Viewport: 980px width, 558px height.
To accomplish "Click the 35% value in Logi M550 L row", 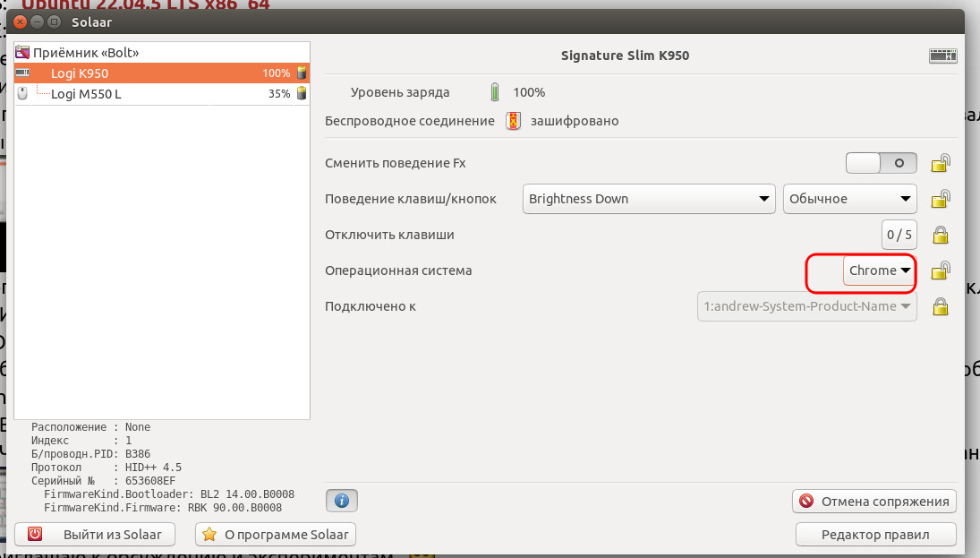I will [x=278, y=94].
